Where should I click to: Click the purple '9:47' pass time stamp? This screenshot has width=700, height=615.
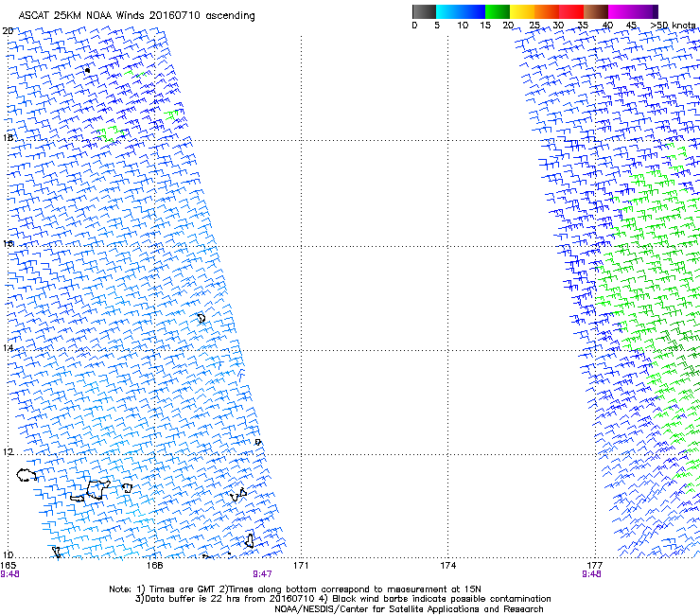point(263,574)
